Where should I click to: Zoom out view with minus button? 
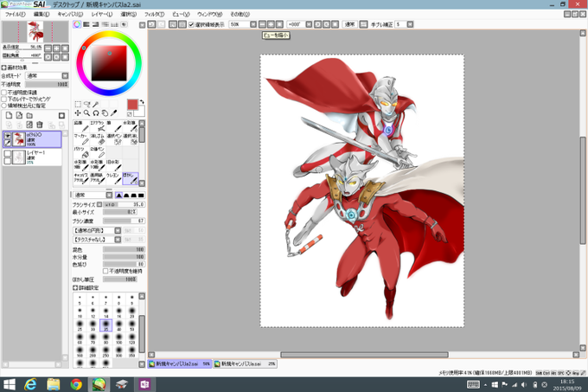point(262,24)
